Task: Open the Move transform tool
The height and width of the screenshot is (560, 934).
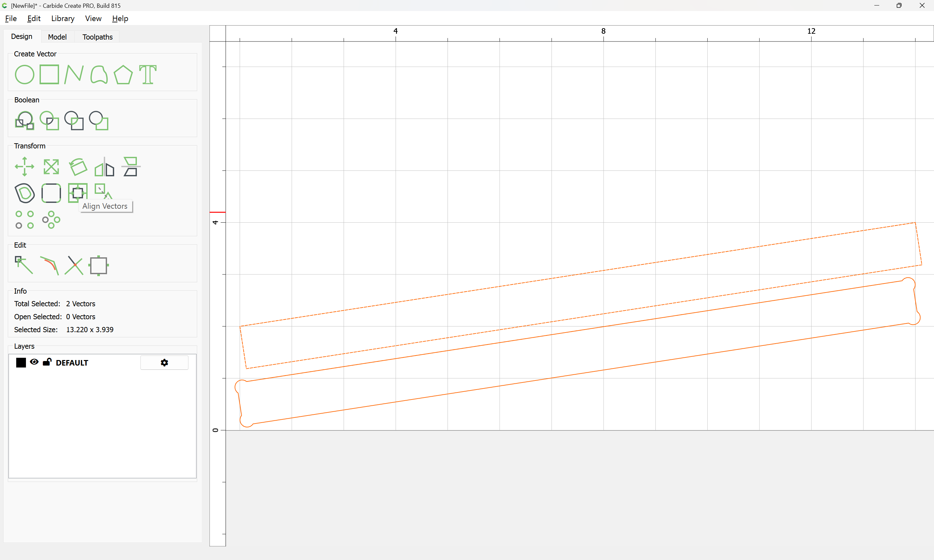Action: pyautogui.click(x=25, y=167)
